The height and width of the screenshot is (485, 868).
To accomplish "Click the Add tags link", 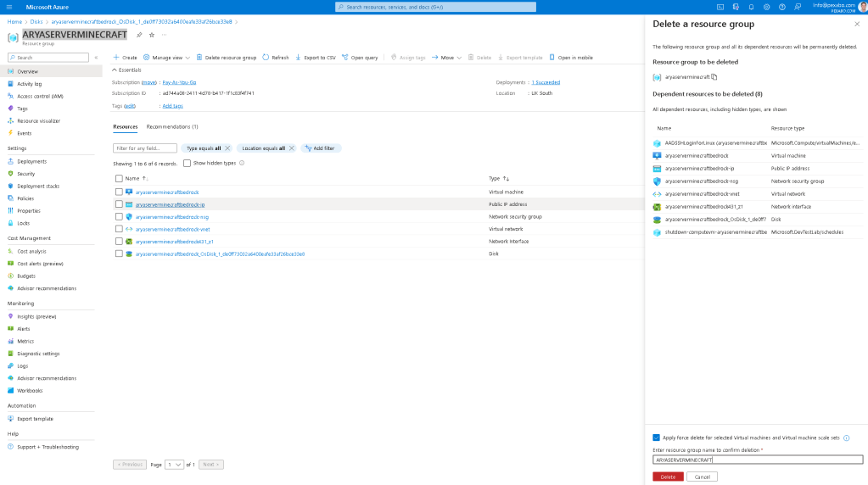I will (x=173, y=106).
